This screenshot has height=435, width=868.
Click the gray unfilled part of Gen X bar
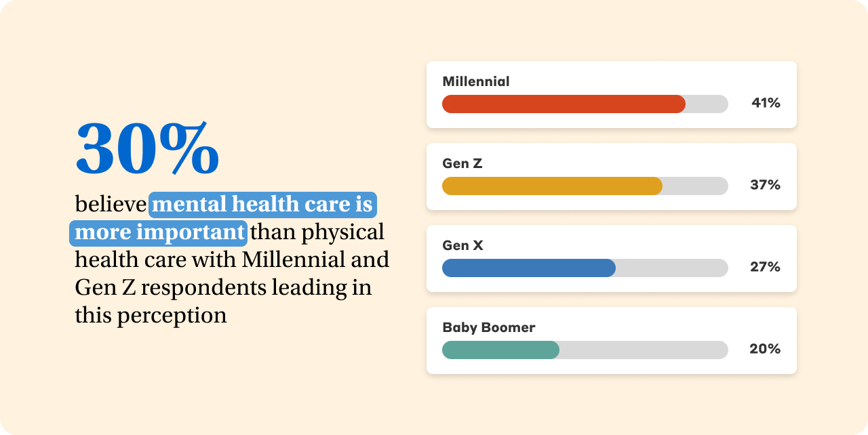671,268
